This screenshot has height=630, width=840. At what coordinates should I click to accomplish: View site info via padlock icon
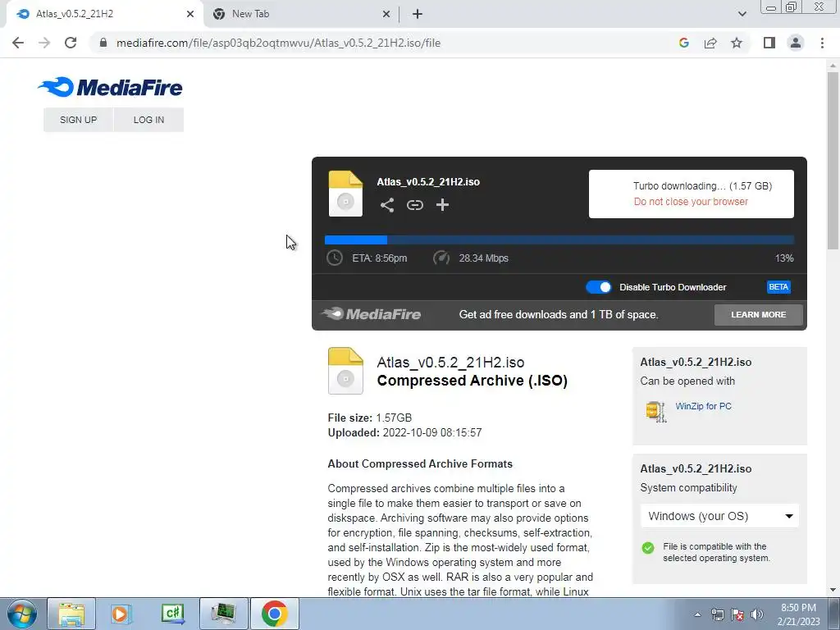pos(103,43)
